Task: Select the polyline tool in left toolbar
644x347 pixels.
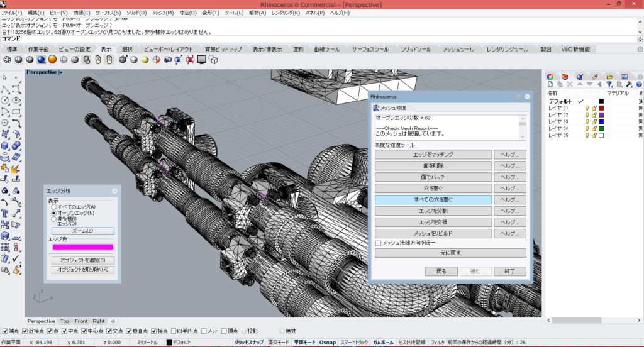Action: click(x=5, y=89)
